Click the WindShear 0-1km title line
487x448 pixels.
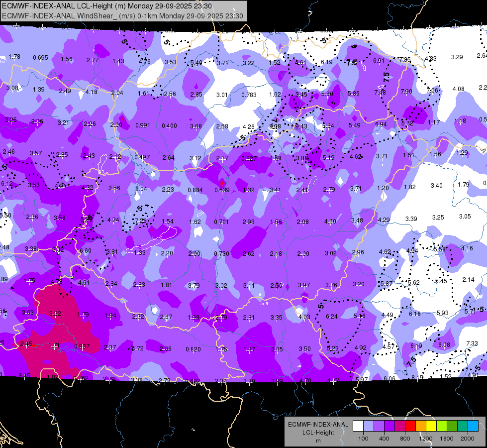(x=122, y=16)
